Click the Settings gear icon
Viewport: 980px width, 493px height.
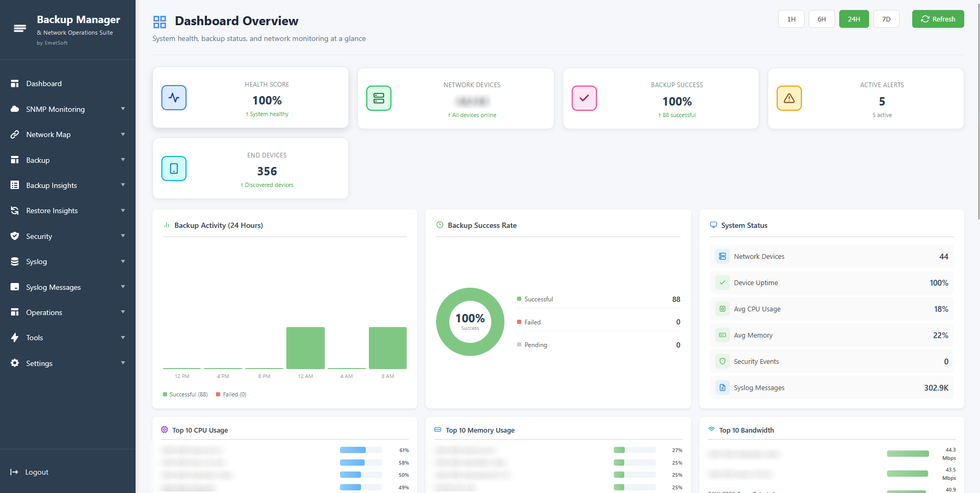point(15,363)
